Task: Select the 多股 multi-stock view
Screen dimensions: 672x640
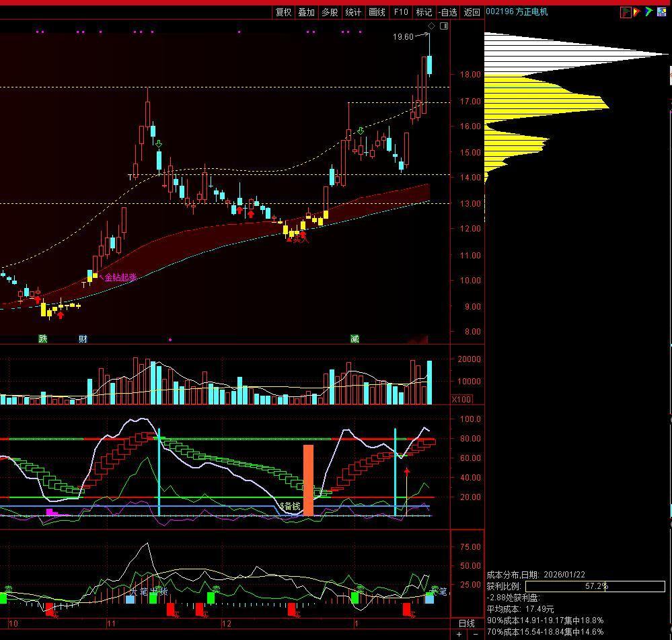Action: [330, 12]
